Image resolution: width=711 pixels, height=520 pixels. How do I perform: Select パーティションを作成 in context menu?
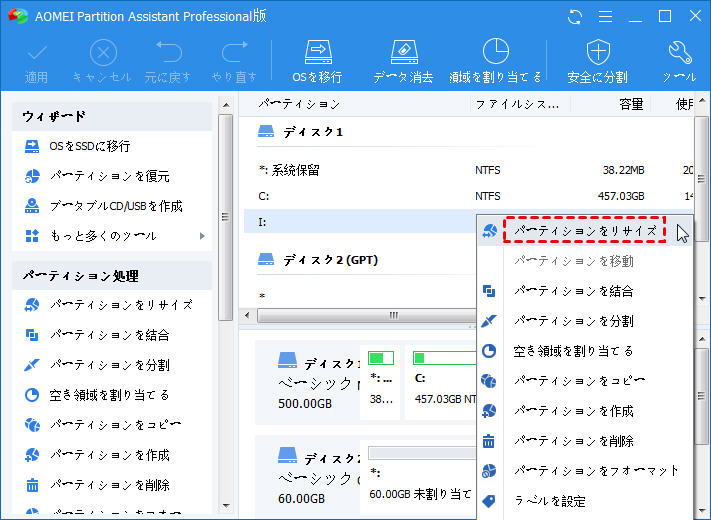585,411
